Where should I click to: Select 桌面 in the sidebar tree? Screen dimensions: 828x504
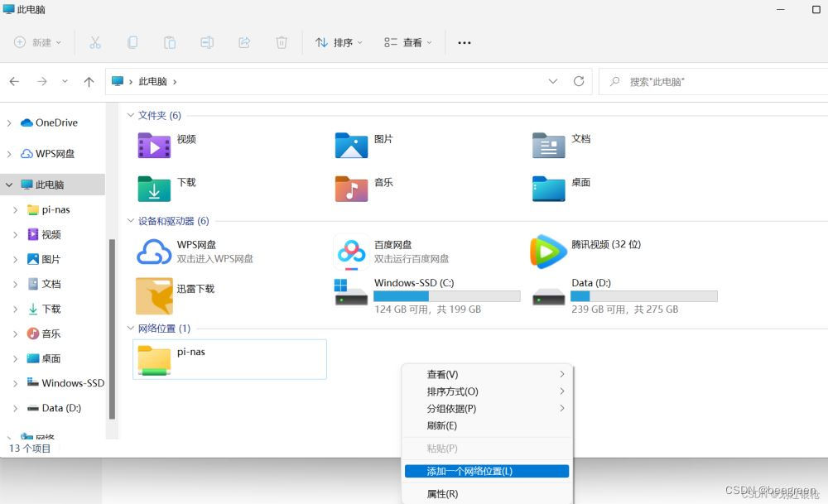51,358
